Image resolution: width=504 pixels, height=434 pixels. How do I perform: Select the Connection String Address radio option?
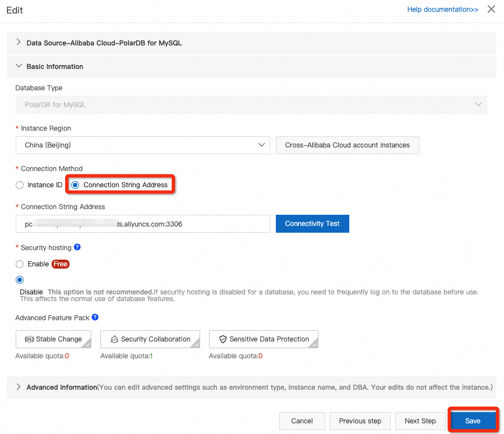click(75, 185)
